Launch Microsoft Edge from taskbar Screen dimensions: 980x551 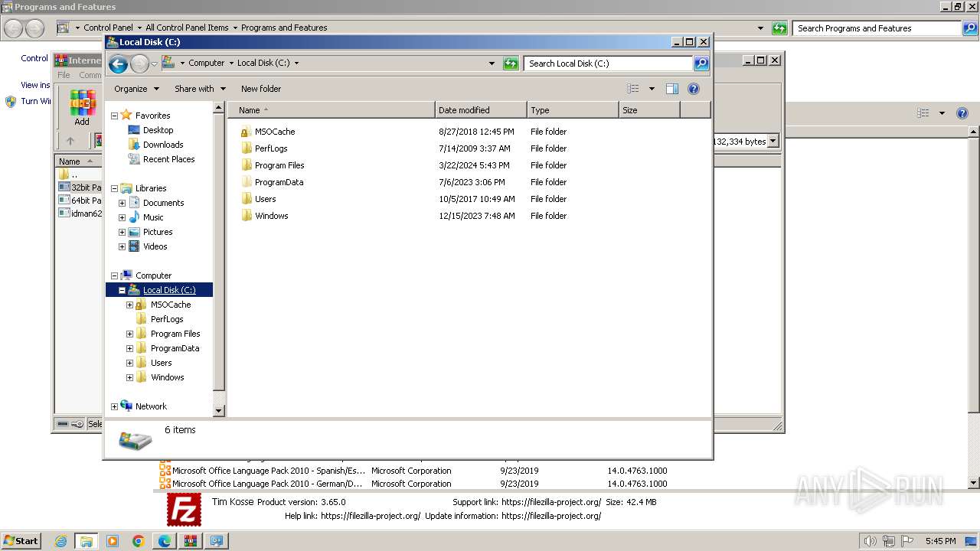point(165,541)
